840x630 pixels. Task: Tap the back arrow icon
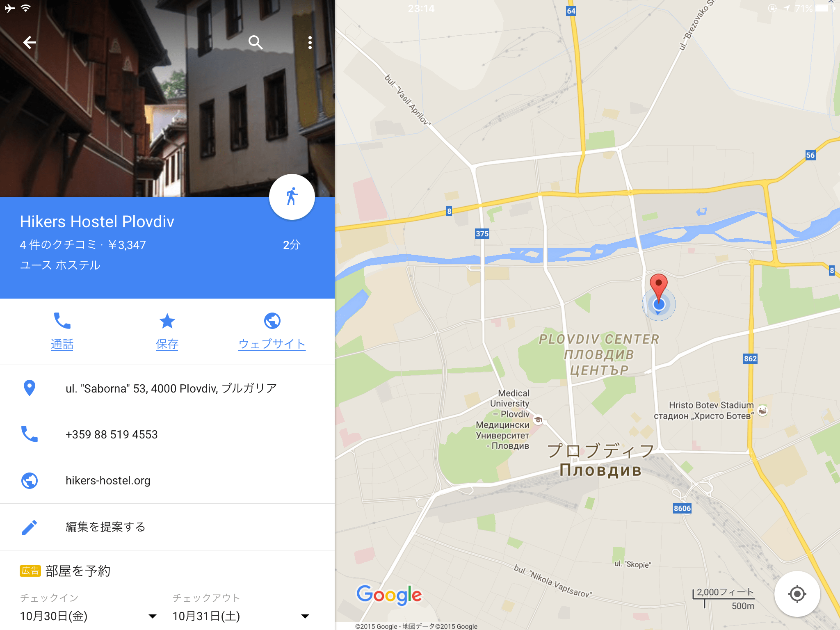(x=30, y=42)
